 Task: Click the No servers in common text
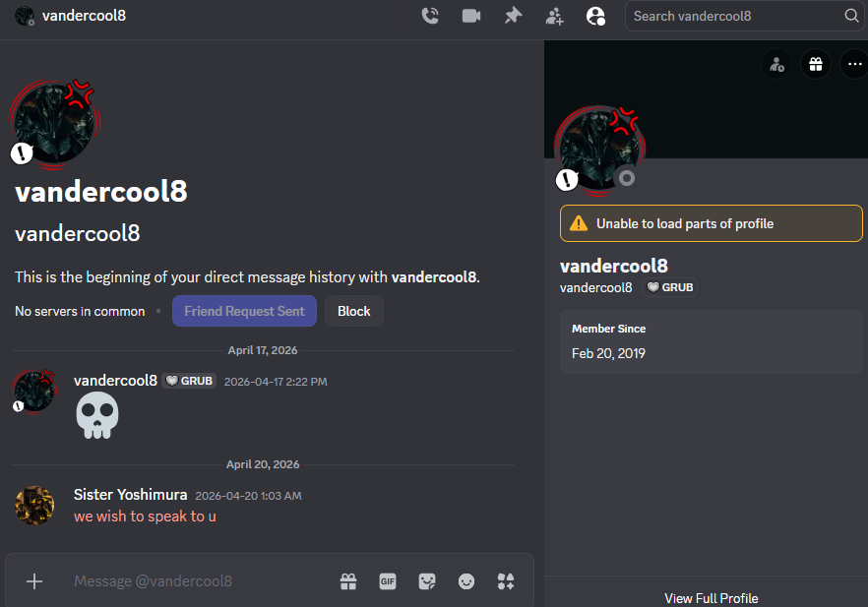[80, 312]
